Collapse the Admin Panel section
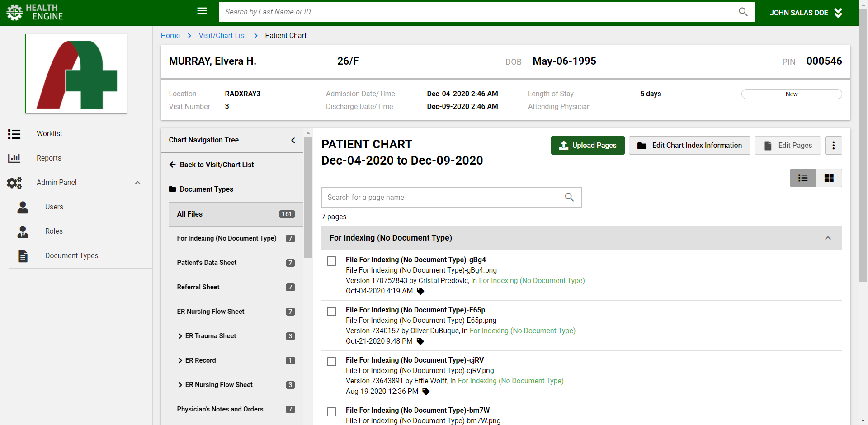The height and width of the screenshot is (425, 868). click(x=138, y=183)
